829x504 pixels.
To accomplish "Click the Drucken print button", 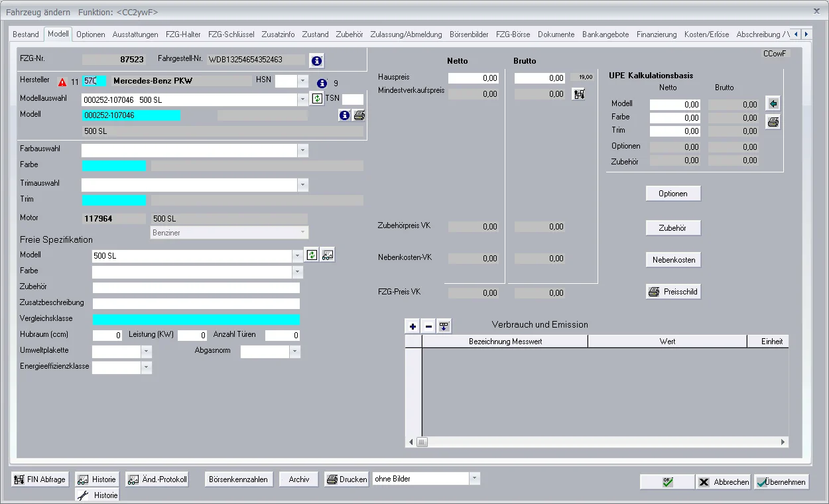I will point(347,479).
